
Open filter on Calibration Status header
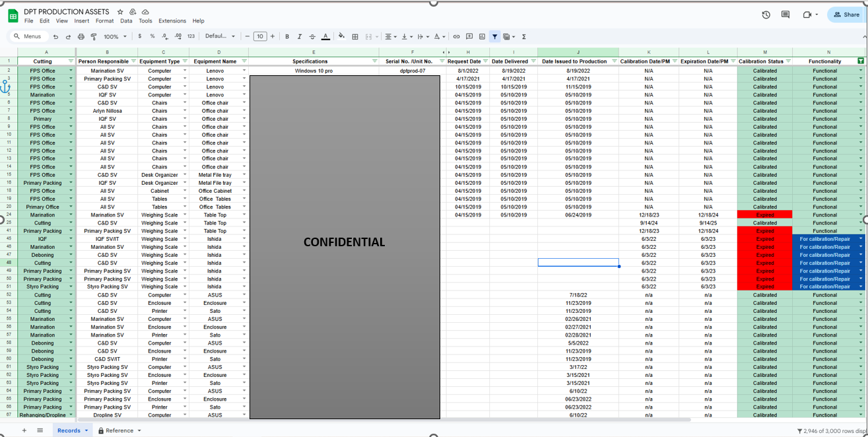(788, 61)
